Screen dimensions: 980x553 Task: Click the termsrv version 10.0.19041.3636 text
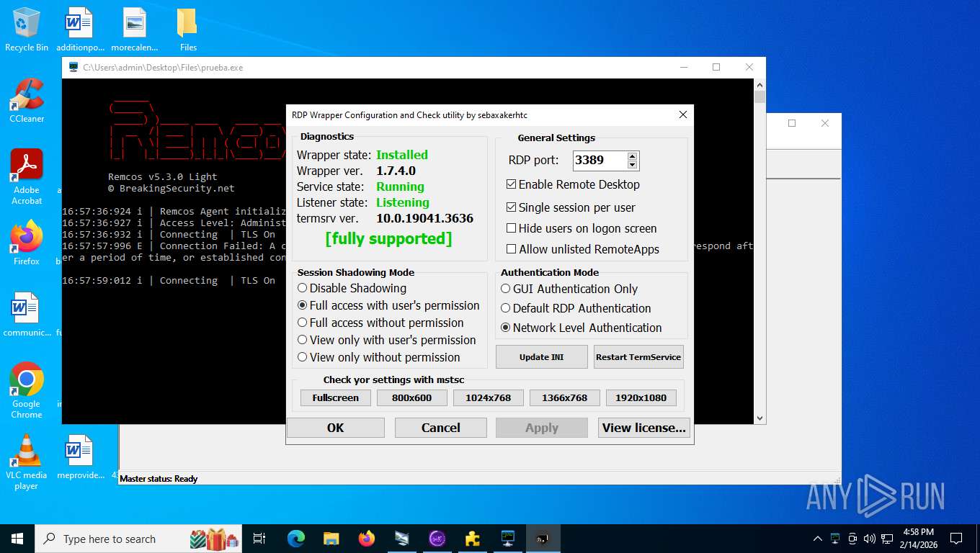(x=424, y=218)
